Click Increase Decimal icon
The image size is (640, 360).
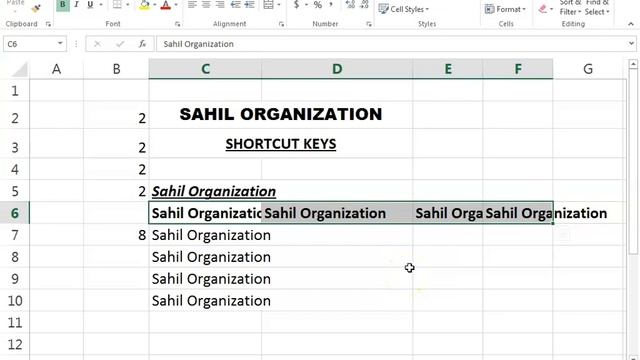350,5
